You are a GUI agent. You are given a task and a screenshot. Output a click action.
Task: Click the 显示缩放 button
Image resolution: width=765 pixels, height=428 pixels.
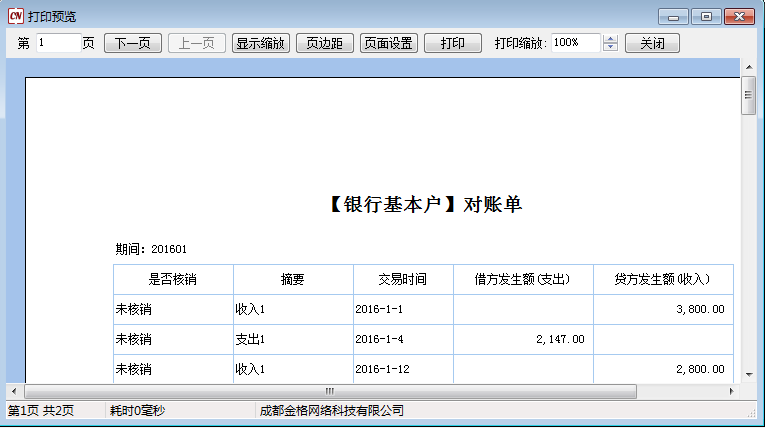pos(261,43)
